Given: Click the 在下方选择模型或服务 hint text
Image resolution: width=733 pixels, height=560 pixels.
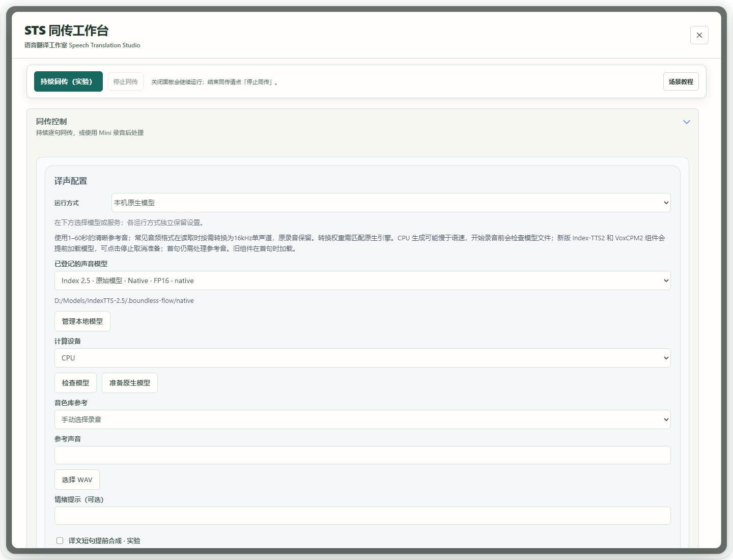Looking at the screenshot, I should point(130,222).
